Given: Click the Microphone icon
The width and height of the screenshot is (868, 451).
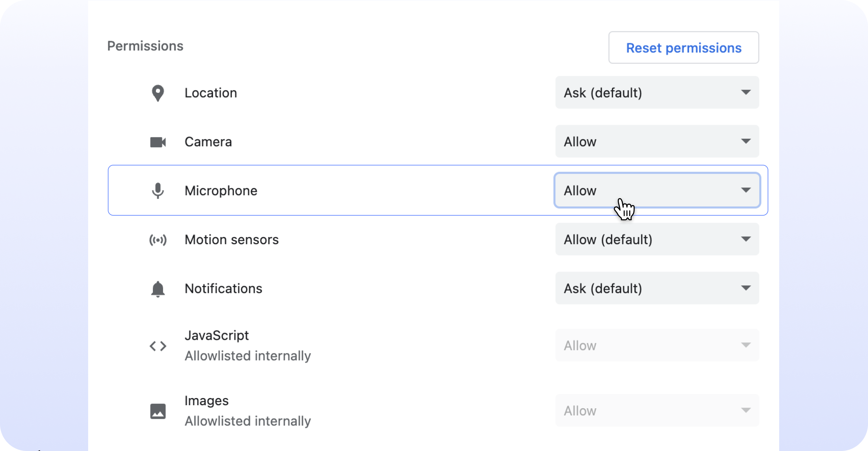Looking at the screenshot, I should pos(158,191).
